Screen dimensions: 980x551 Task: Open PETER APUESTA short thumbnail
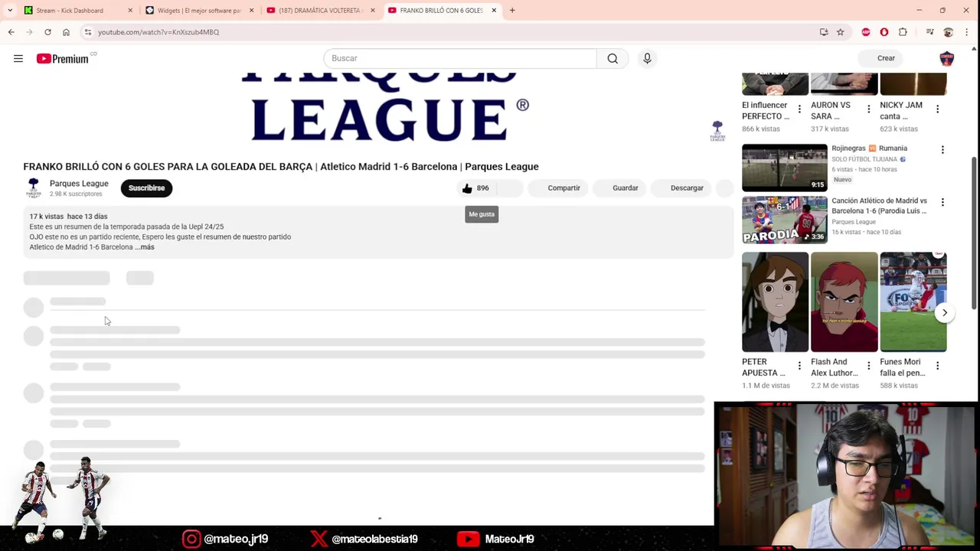point(775,302)
